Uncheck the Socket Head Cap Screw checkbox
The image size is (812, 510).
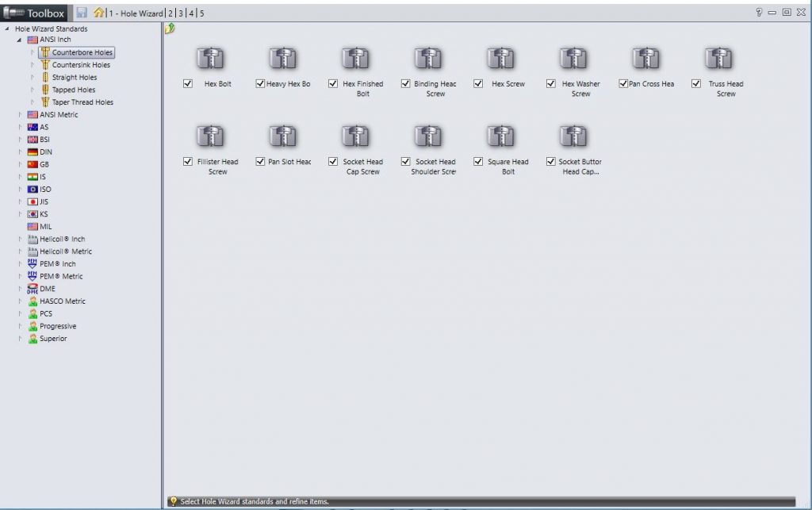coord(333,162)
